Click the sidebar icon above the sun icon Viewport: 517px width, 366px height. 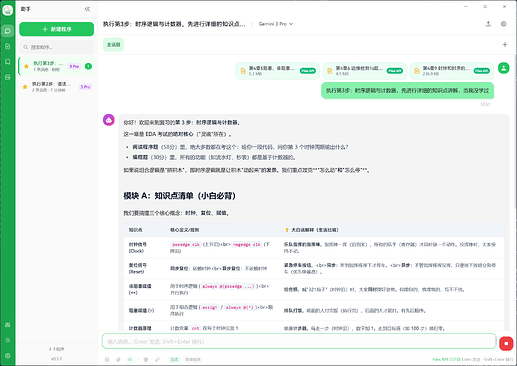[x=7, y=325]
